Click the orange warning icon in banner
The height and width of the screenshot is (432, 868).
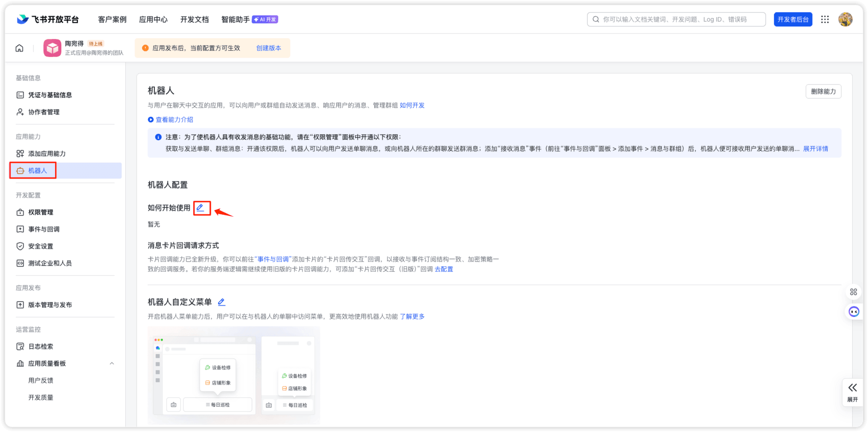145,48
